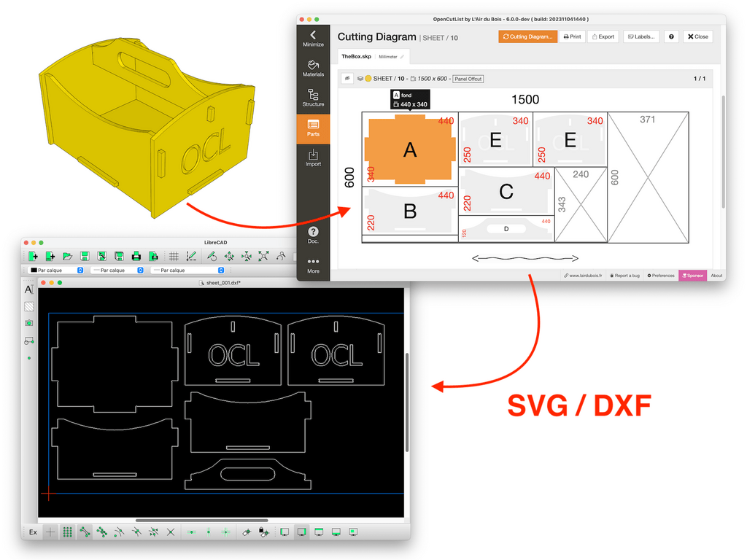Click New drawing icon in LibreCAD toolbar
Image resolution: width=747 pixels, height=560 pixels.
tap(33, 256)
